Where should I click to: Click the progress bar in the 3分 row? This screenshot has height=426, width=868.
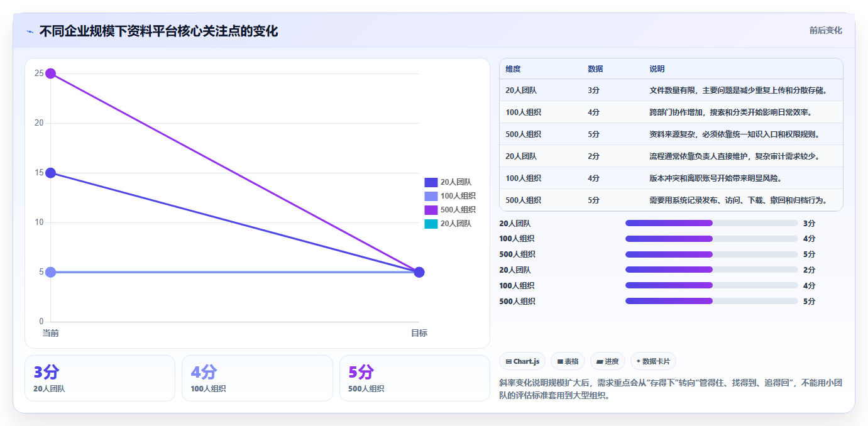tap(711, 223)
